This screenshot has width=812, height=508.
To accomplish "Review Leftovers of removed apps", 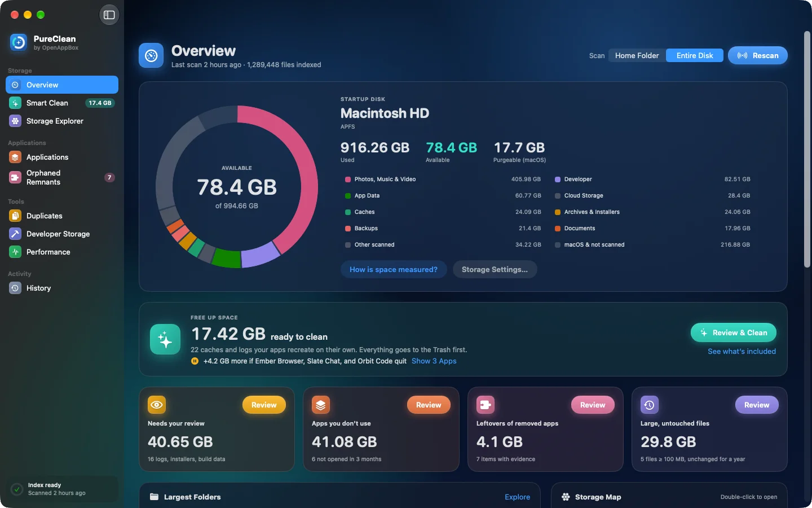I will [x=593, y=405].
